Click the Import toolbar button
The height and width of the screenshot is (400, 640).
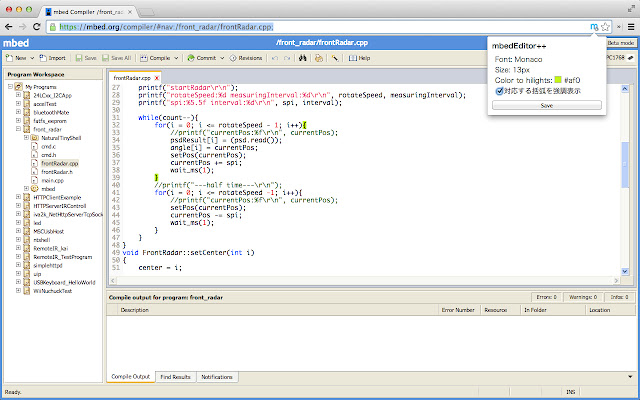pyautogui.click(x=52, y=58)
